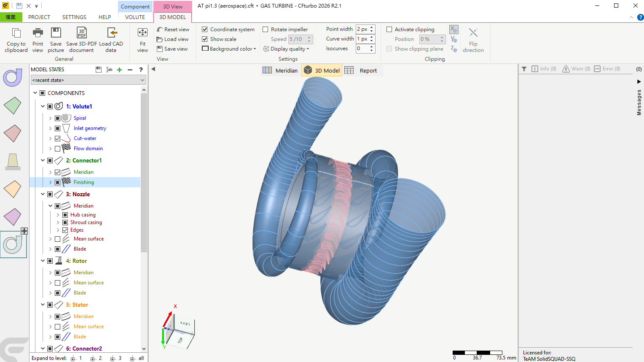The width and height of the screenshot is (644, 362).
Task: Click the Save view button
Action: tap(172, 49)
